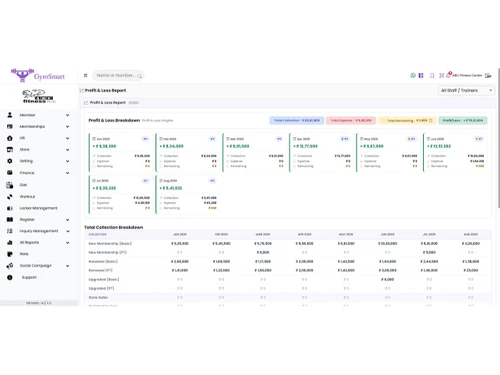Expand the Finance menu chevron
This screenshot has height=375, width=500.
pyautogui.click(x=67, y=173)
